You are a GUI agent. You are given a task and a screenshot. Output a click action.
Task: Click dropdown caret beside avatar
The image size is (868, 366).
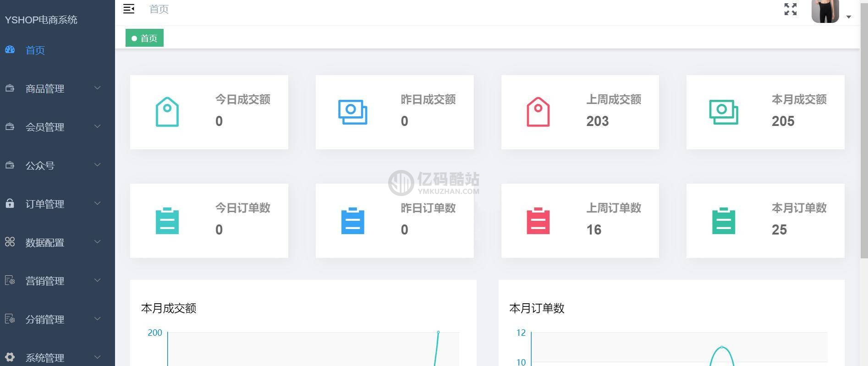click(x=849, y=17)
